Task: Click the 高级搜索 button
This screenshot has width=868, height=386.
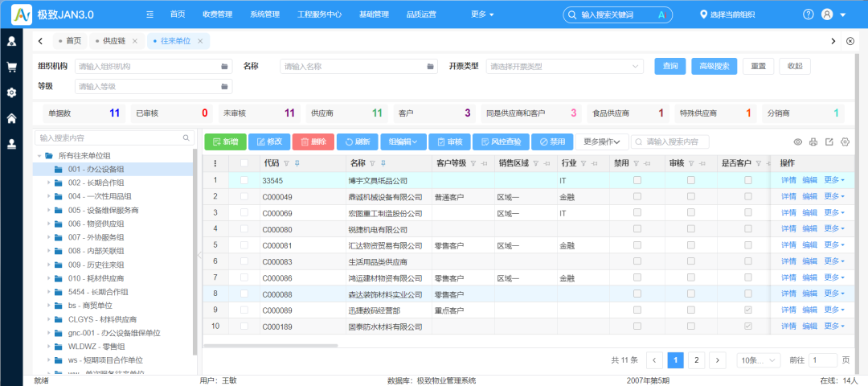Action: [714, 66]
